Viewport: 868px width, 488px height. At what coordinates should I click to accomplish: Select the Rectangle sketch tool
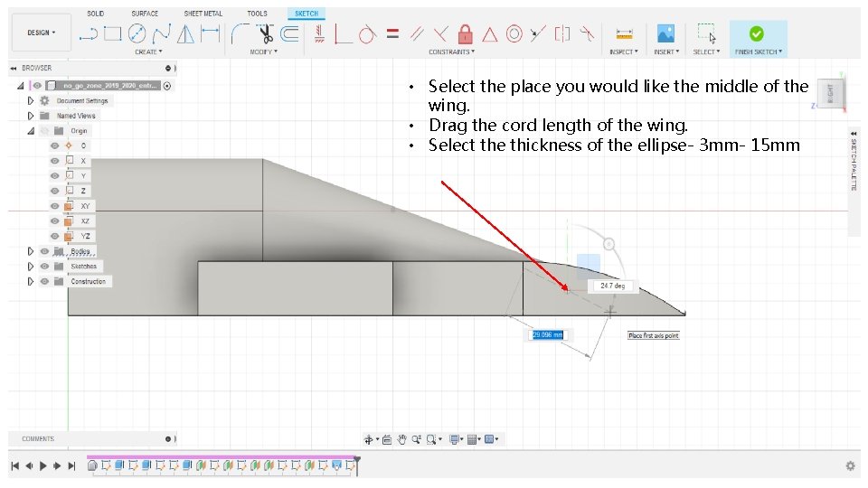point(113,34)
